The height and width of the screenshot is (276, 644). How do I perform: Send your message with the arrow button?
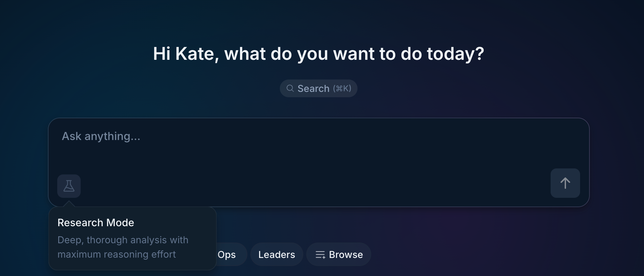point(565,183)
